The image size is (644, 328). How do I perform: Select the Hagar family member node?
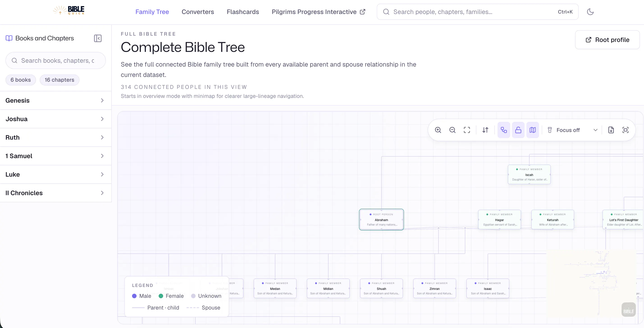[x=500, y=219]
